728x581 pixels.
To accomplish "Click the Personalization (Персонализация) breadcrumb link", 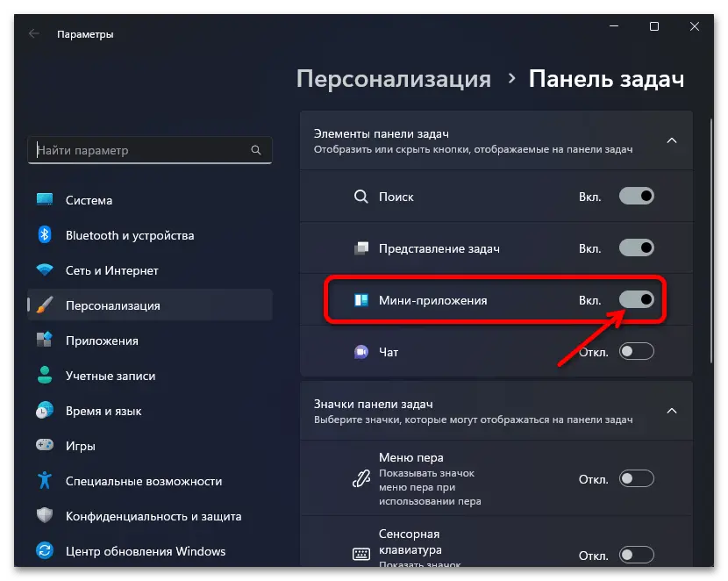I will pos(394,79).
